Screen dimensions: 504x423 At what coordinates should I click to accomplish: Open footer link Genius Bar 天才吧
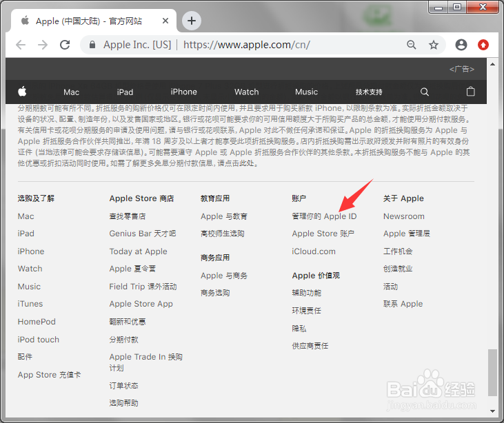pyautogui.click(x=143, y=234)
